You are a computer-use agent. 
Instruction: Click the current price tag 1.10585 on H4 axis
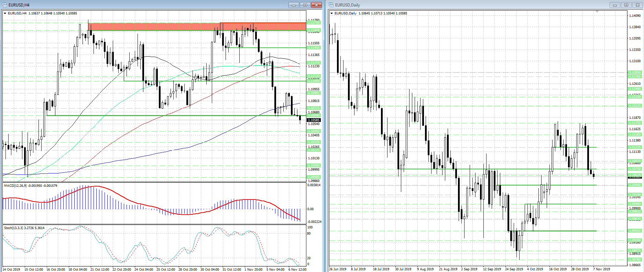tap(314, 120)
